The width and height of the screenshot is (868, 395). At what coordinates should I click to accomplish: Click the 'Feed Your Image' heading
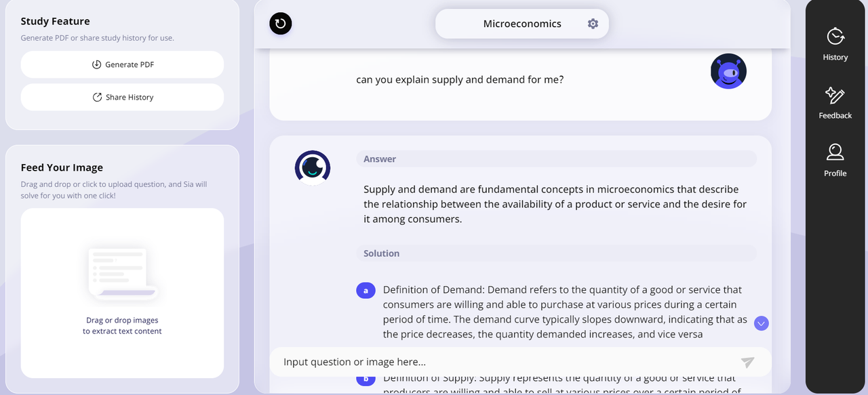pyautogui.click(x=62, y=167)
